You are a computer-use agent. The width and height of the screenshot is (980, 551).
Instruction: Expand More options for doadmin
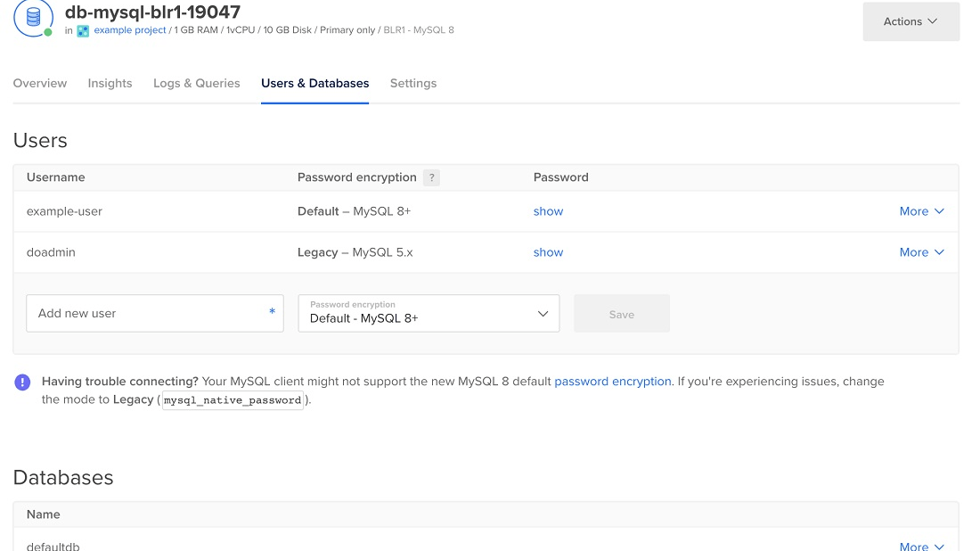pos(921,252)
